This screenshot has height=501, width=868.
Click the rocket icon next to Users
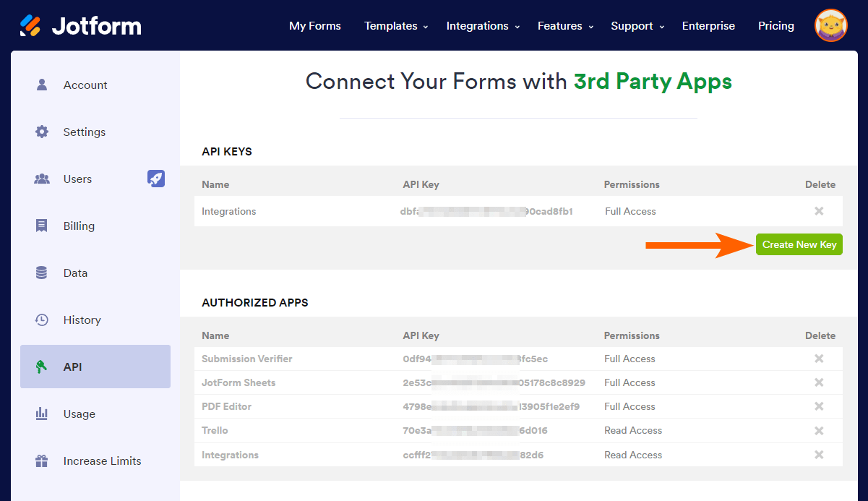click(x=156, y=179)
